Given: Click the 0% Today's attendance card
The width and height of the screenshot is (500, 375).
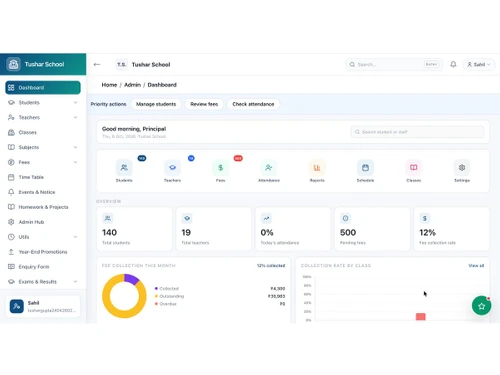Looking at the screenshot, I should click(293, 229).
